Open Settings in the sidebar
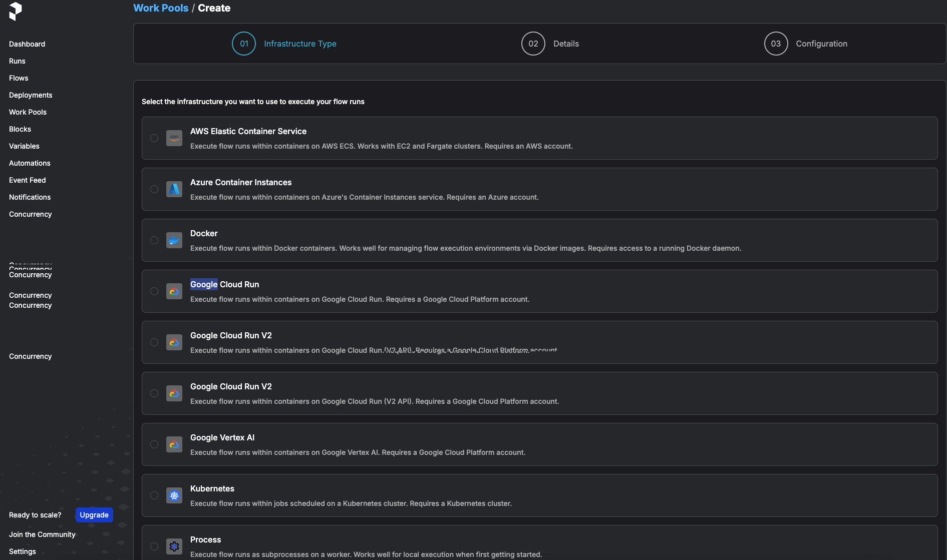Viewport: 947px width, 560px height. coord(23,551)
